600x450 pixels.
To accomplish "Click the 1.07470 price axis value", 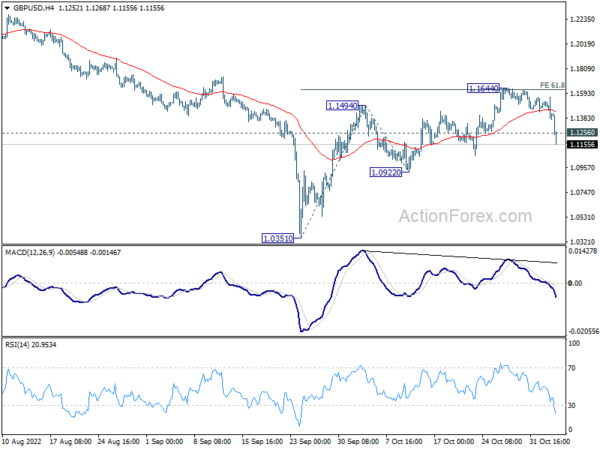I will click(582, 192).
